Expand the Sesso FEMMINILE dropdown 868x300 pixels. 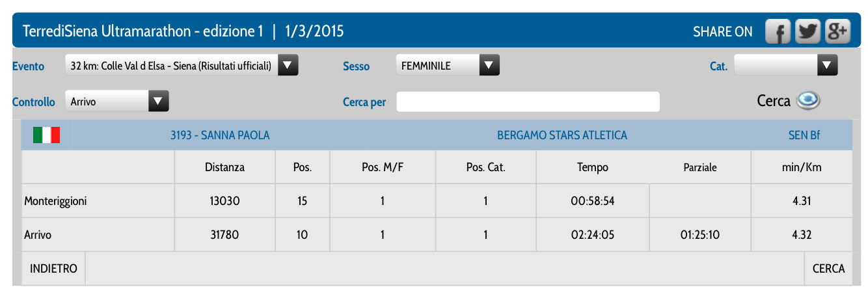(489, 65)
